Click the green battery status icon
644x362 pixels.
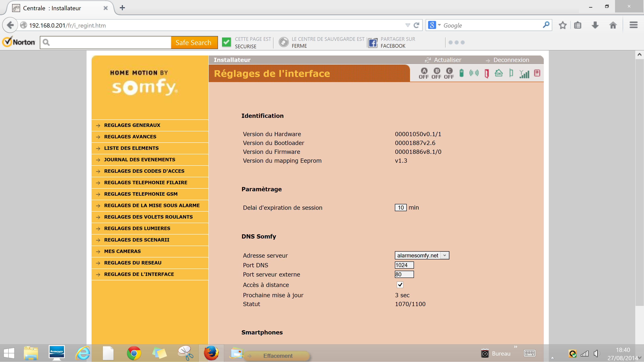coord(461,73)
